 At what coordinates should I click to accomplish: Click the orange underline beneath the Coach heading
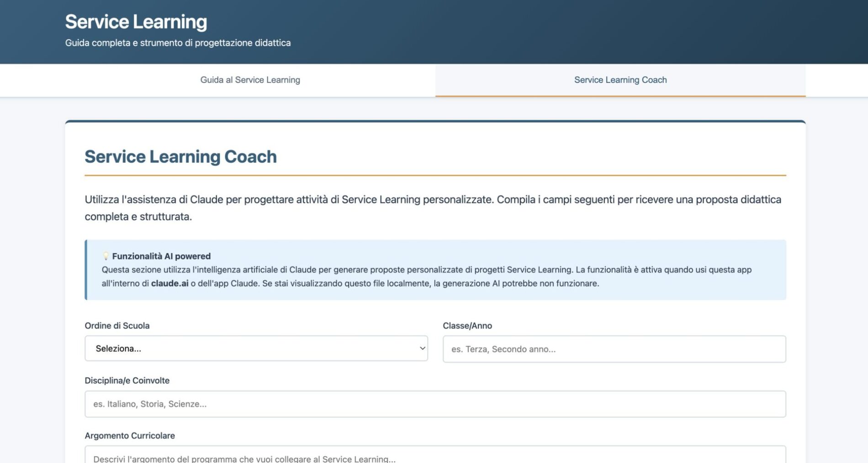(x=435, y=175)
